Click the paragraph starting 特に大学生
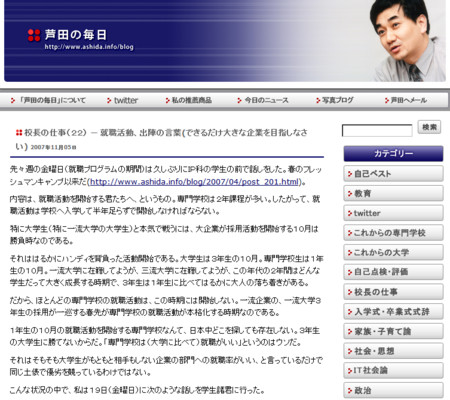The image size is (450, 400). coord(164,235)
